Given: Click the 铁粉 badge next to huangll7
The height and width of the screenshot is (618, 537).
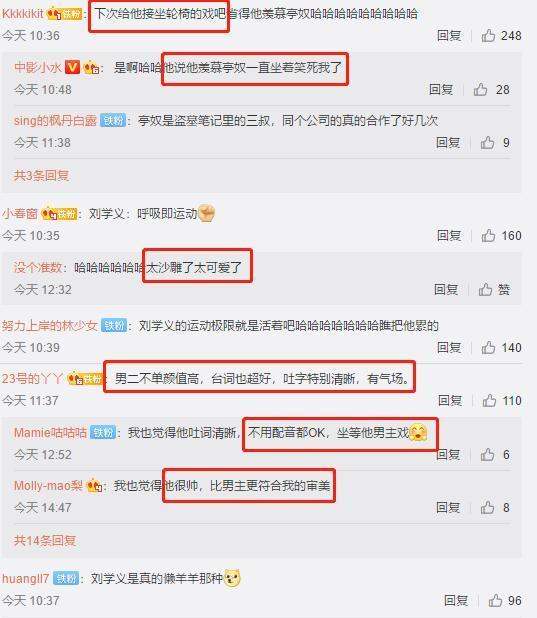Looking at the screenshot, I should (66, 579).
